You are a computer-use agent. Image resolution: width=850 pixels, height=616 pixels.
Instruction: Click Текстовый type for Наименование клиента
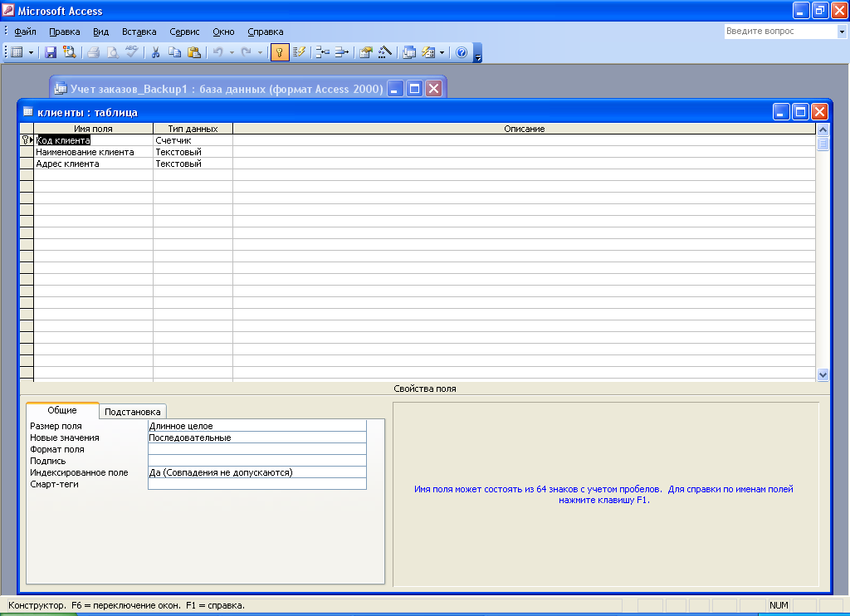pyautogui.click(x=193, y=153)
